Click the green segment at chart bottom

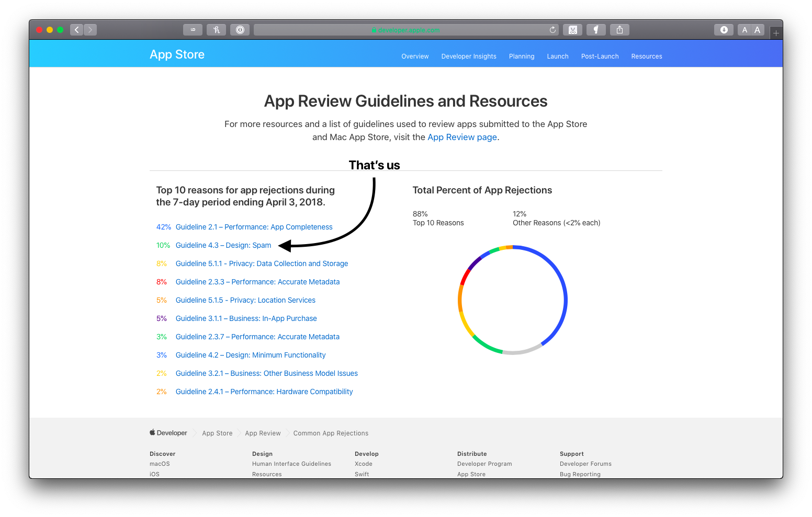click(487, 346)
